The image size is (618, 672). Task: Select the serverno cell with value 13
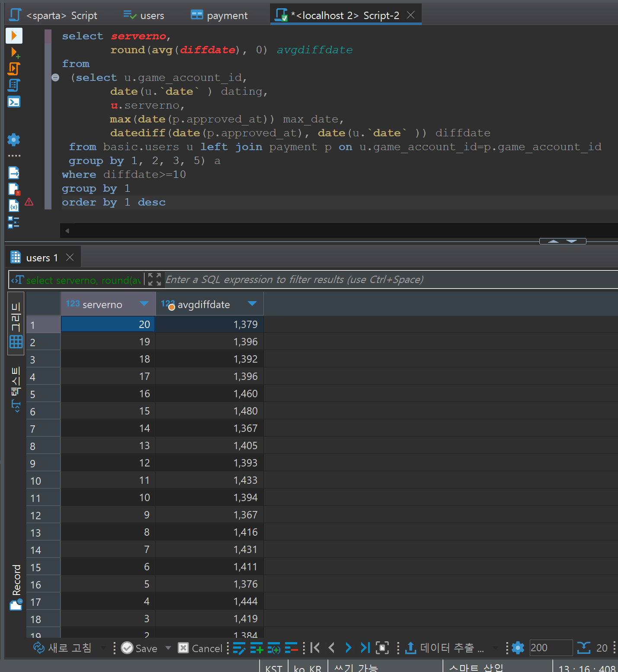[108, 445]
